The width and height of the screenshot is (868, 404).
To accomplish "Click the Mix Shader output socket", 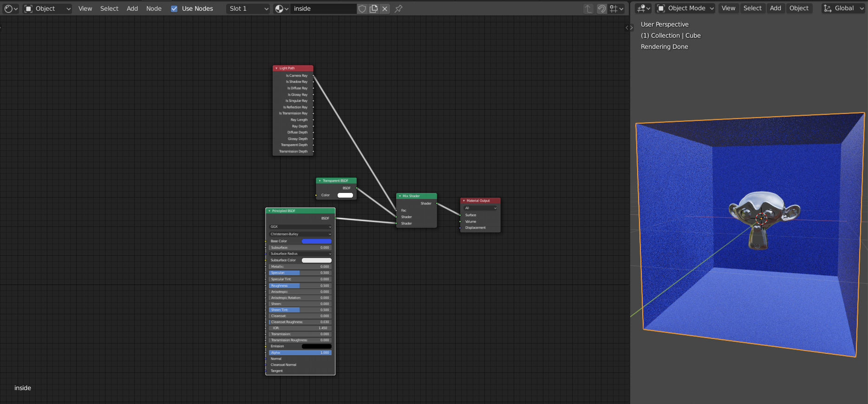I will click(x=437, y=204).
